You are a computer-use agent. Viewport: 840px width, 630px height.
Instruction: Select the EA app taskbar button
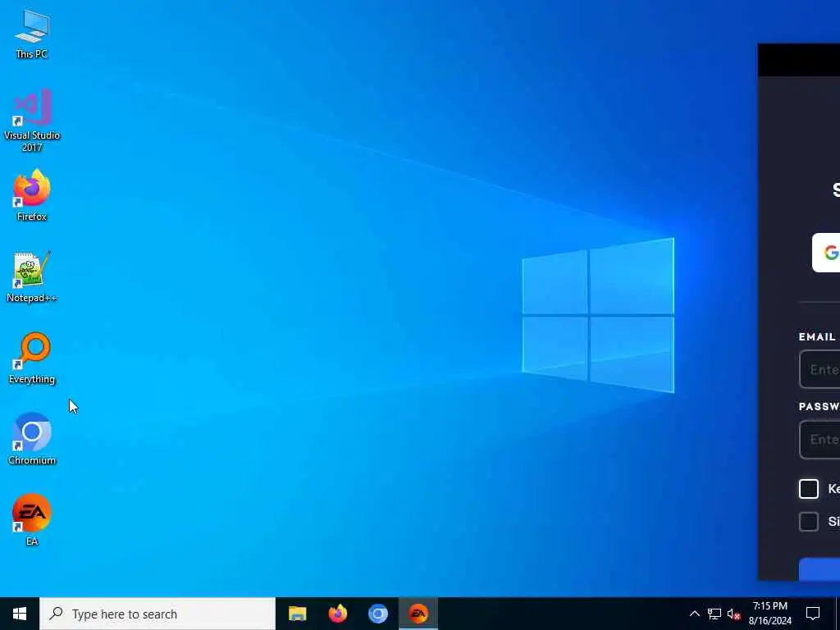pyautogui.click(x=418, y=614)
